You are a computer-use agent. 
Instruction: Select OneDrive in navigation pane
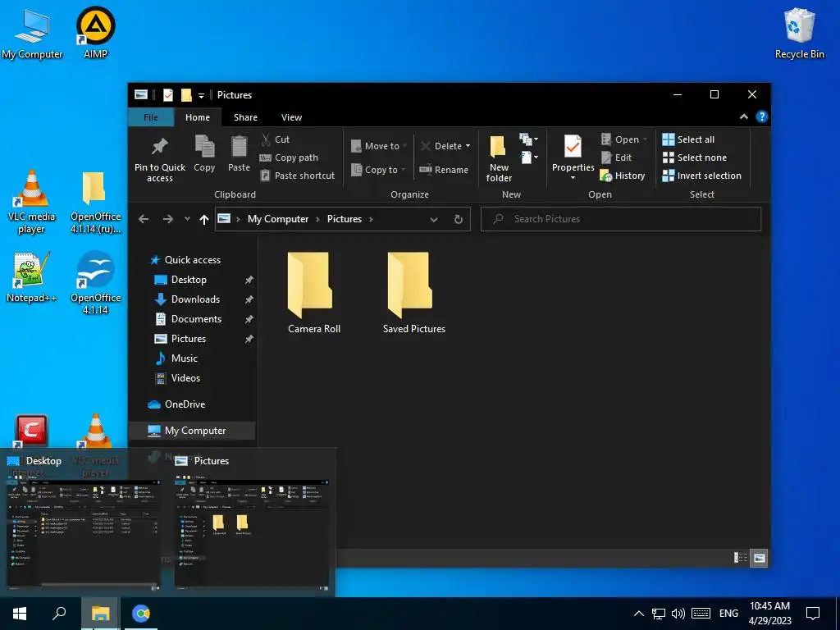pyautogui.click(x=185, y=404)
